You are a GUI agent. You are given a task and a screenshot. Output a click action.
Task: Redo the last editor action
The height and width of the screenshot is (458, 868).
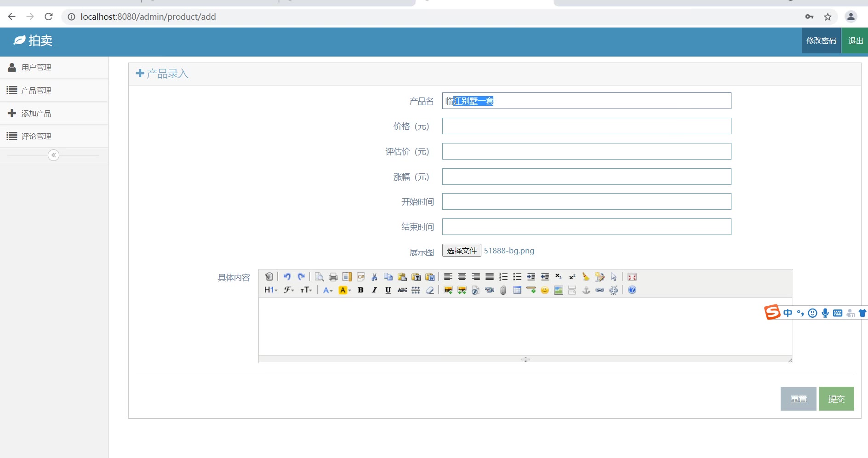tap(301, 277)
